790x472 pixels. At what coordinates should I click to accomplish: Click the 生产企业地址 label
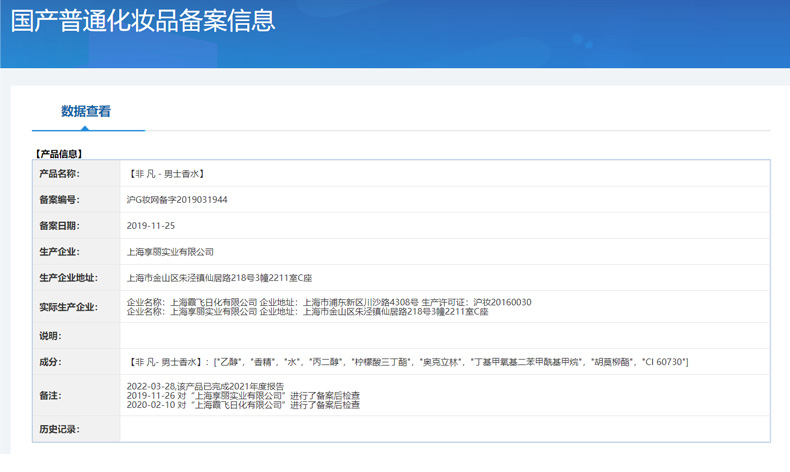point(69,278)
